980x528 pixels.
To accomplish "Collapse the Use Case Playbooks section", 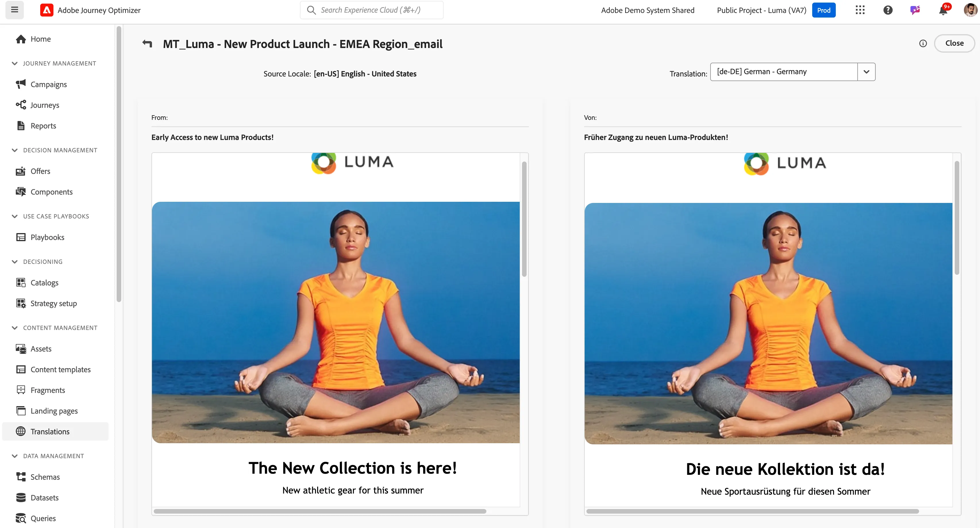I will point(15,216).
